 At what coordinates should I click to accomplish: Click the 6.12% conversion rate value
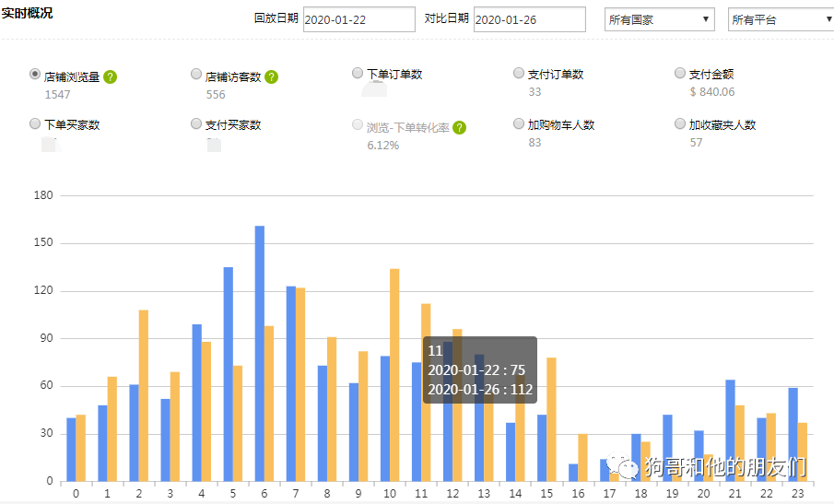pos(383,146)
